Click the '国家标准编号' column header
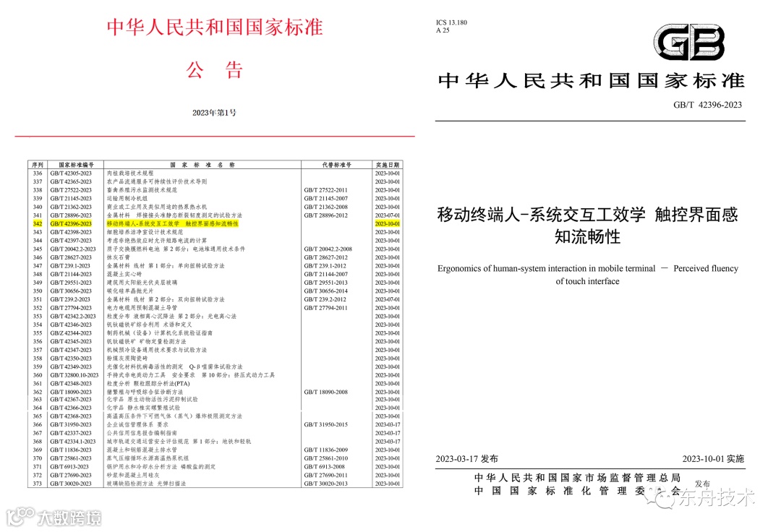Viewport: 781px width, 532px height. 76,165
